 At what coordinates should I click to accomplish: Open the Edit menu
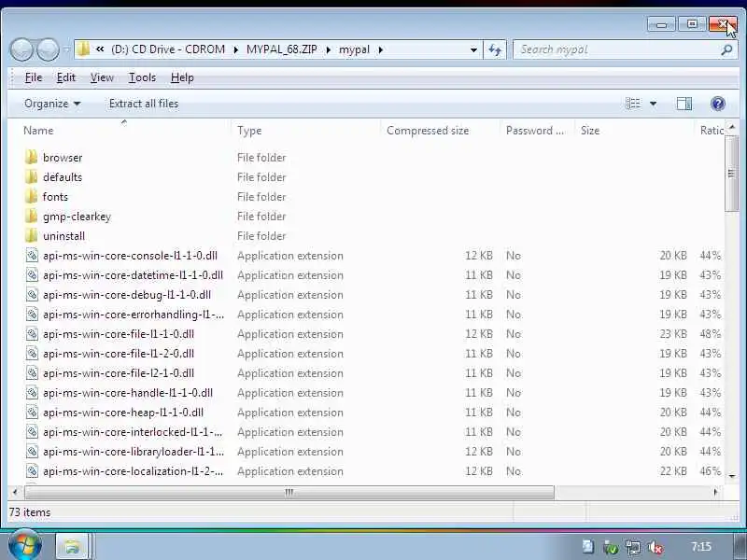point(65,77)
